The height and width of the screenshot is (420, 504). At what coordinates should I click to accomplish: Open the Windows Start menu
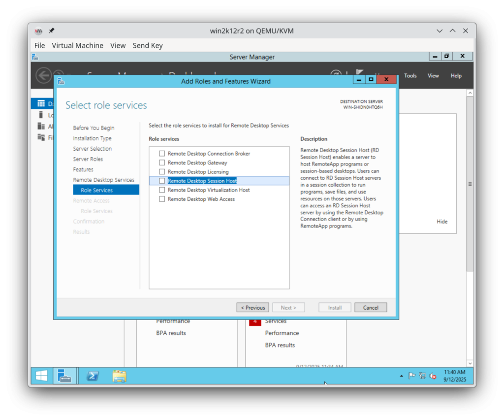41,376
